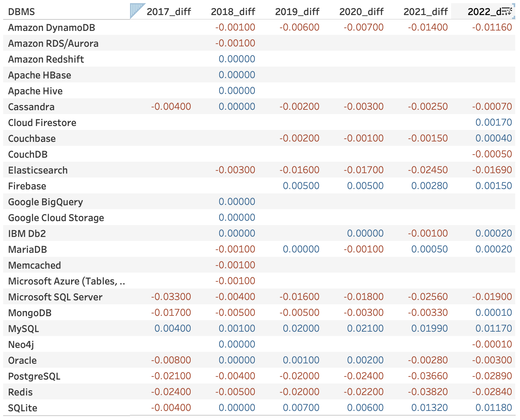
Task: Select Firebase 2022 value 0.00150
Action: [x=494, y=186]
